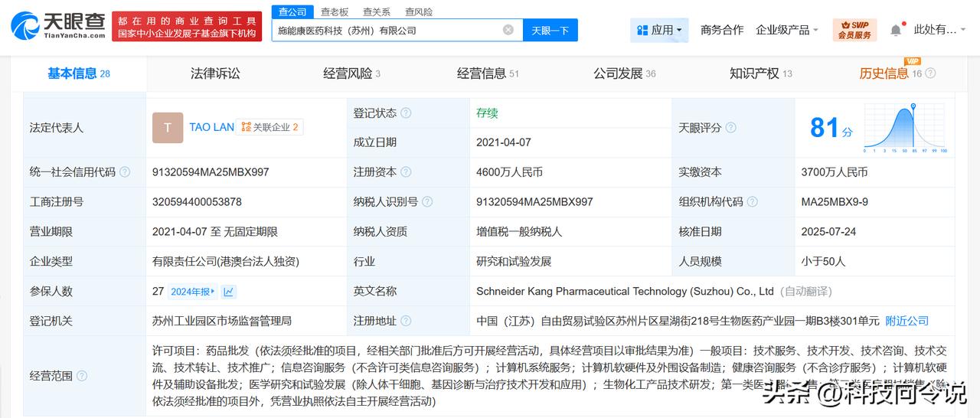Open the 经营风险 tab
980x418 pixels.
click(352, 73)
